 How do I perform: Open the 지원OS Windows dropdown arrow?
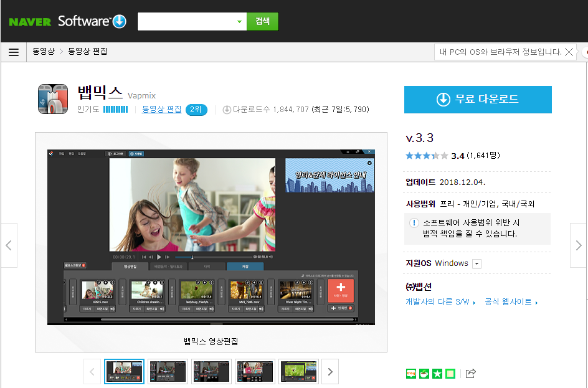coord(477,263)
